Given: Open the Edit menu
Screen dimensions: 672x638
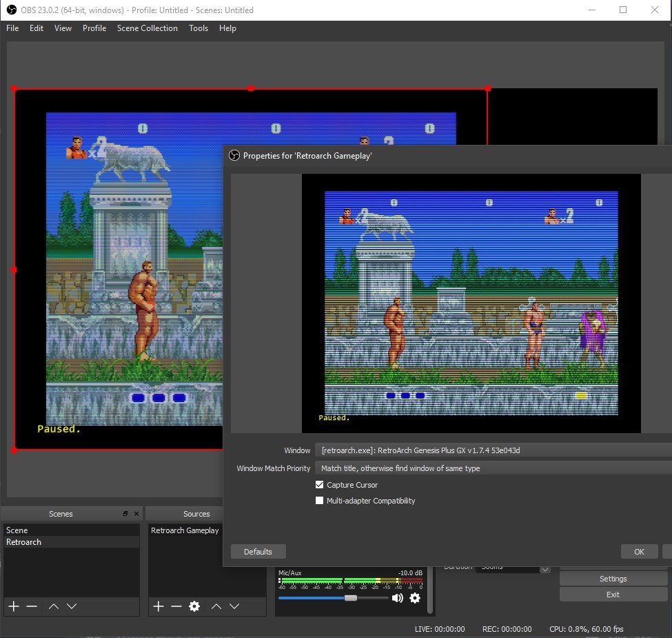Looking at the screenshot, I should (37, 28).
